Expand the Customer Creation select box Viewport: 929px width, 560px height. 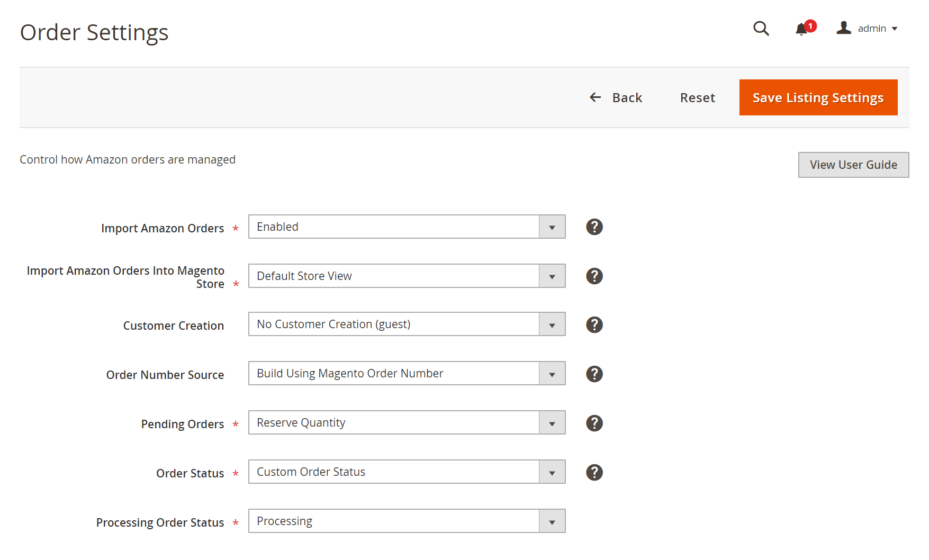coord(407,324)
